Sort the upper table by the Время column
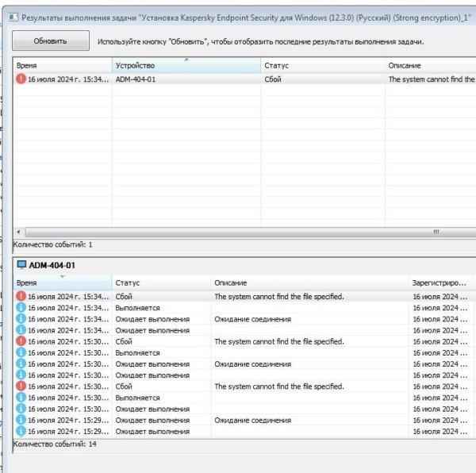The height and width of the screenshot is (473, 476). 63,65
